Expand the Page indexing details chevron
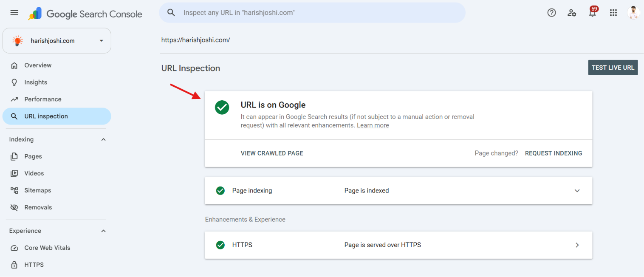Image resolution: width=644 pixels, height=277 pixels. point(577,191)
